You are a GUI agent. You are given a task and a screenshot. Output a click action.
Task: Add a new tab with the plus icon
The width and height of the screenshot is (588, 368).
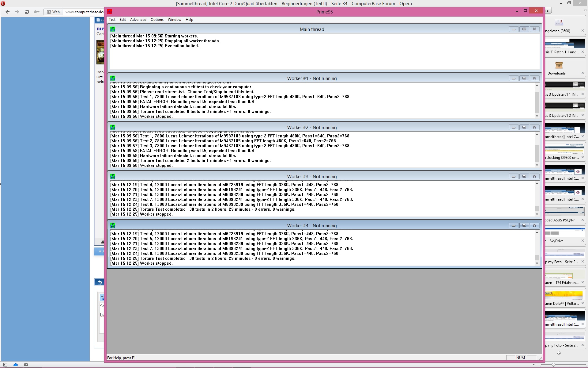tap(559, 353)
